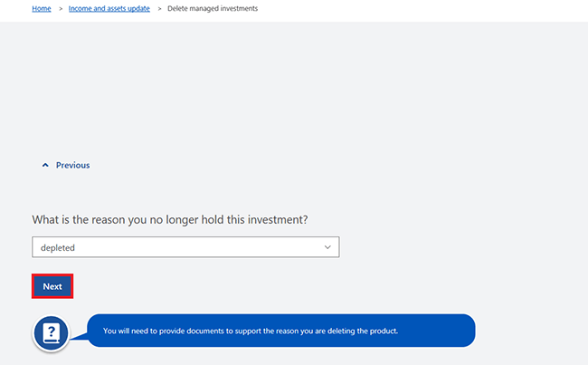Screen dimensions: 588x365
Task: Select the Delete managed investments breadcrumb item
Action: [213, 9]
